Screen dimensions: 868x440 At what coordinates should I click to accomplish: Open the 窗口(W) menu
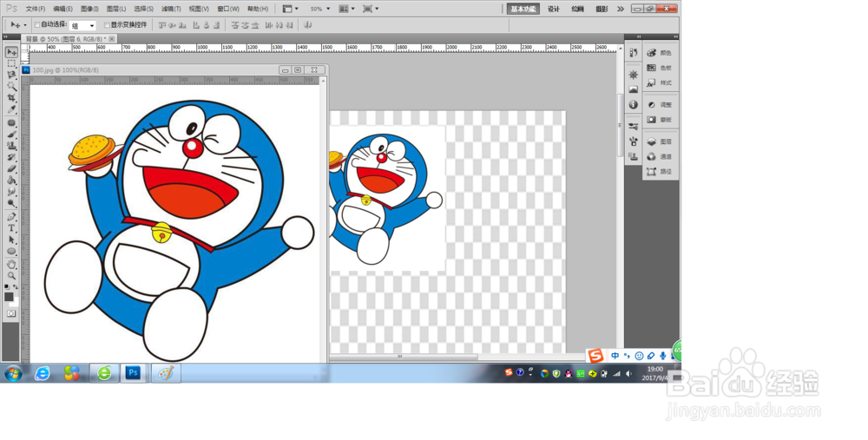pos(228,9)
